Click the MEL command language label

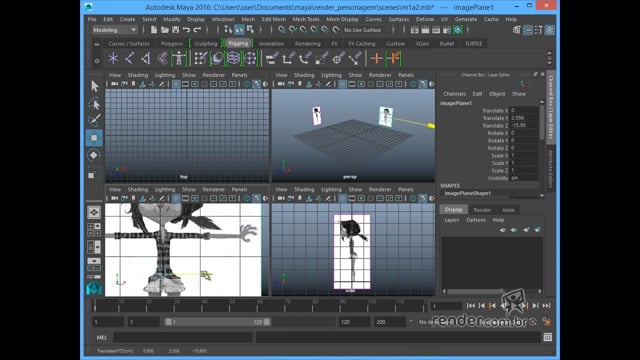click(101, 338)
